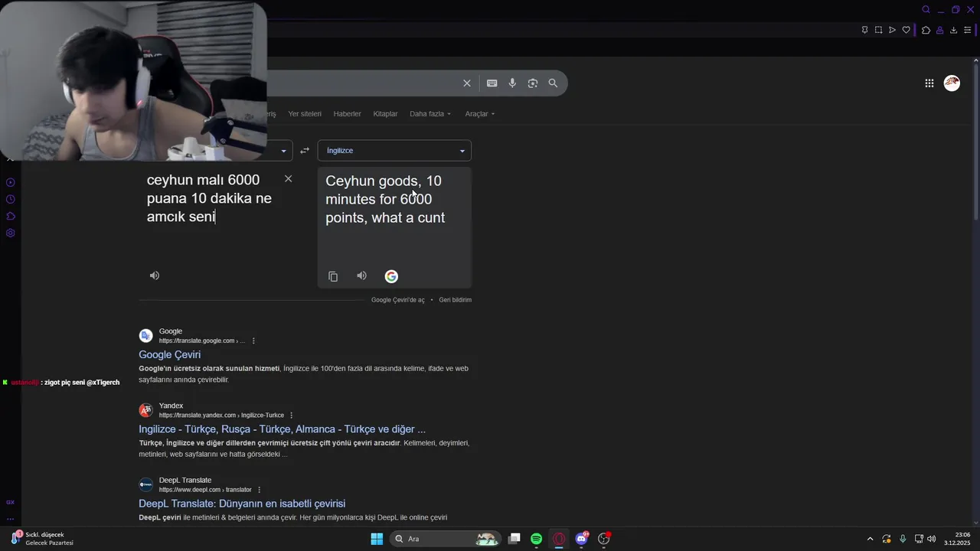The image size is (980, 551).
Task: Open options dots for DeepL result
Action: [x=259, y=490]
